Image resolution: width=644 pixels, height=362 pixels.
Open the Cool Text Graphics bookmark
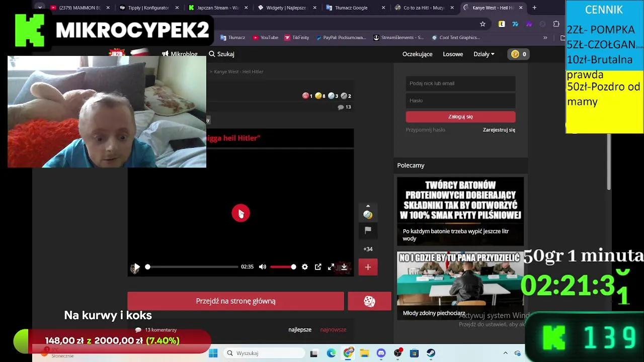(455, 38)
